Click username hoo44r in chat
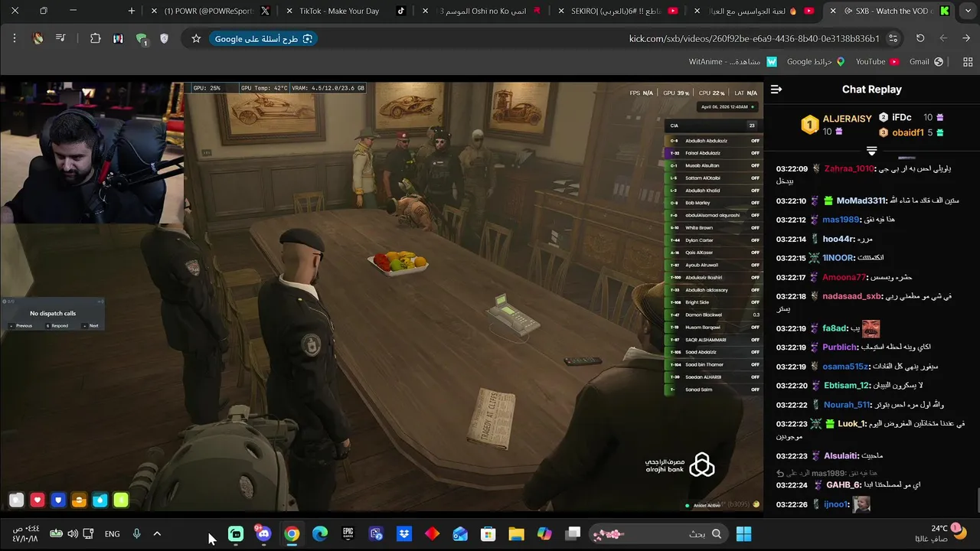Image resolution: width=980 pixels, height=551 pixels. pos(837,240)
